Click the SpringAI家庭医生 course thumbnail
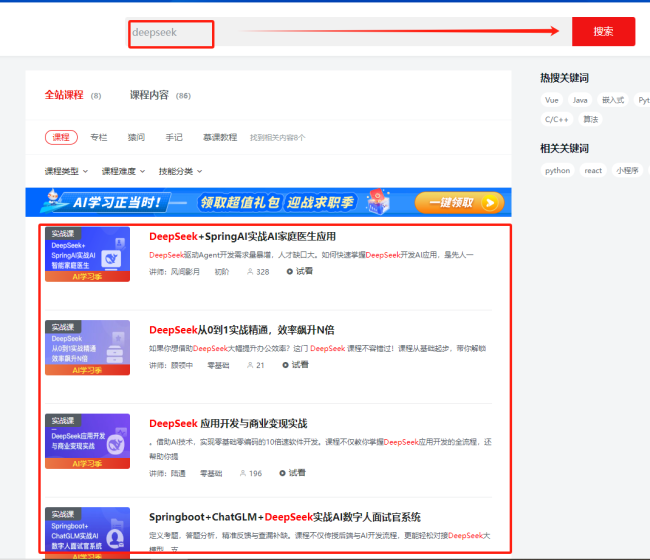 (87, 255)
